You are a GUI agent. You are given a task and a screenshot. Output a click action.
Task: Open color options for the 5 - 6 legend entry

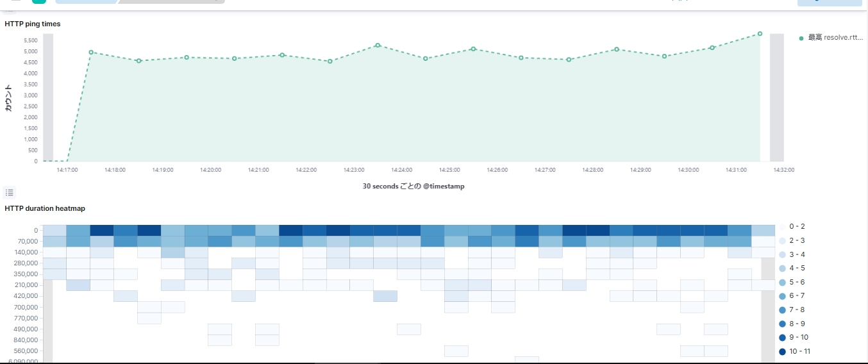point(782,283)
